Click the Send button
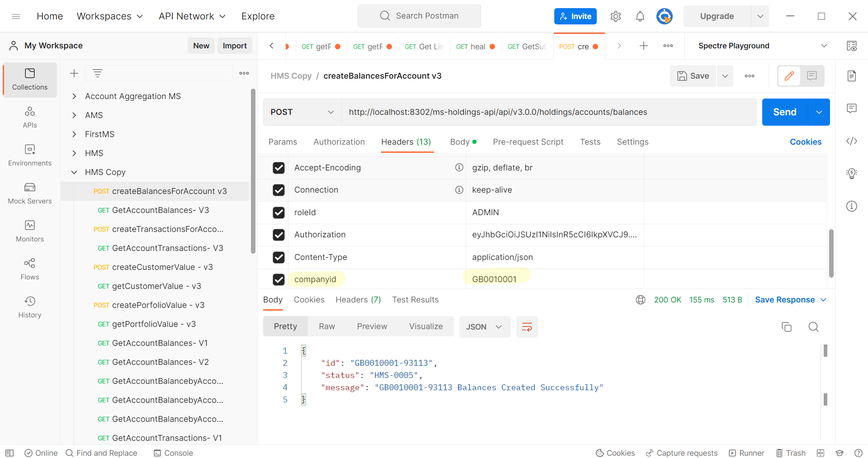The width and height of the screenshot is (868, 458). click(x=784, y=112)
